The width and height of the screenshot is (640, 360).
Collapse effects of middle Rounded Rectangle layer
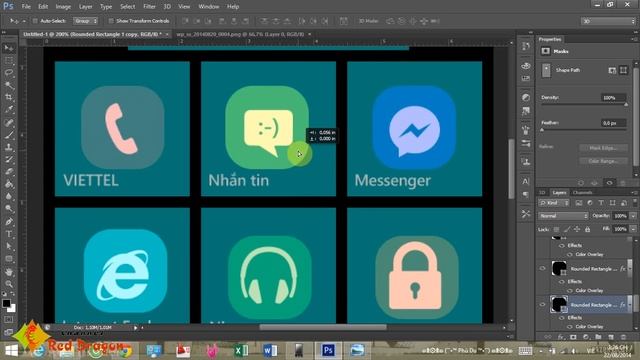pos(629,268)
